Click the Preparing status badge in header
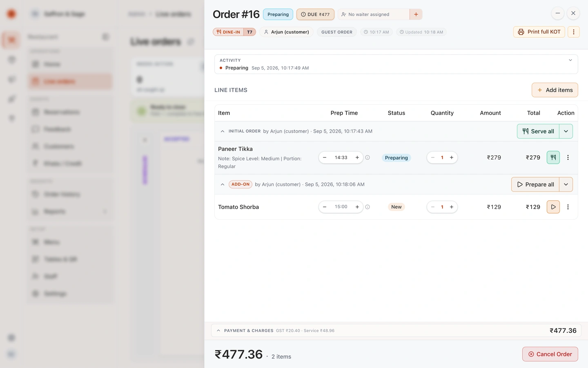The image size is (588, 368). coord(278,14)
